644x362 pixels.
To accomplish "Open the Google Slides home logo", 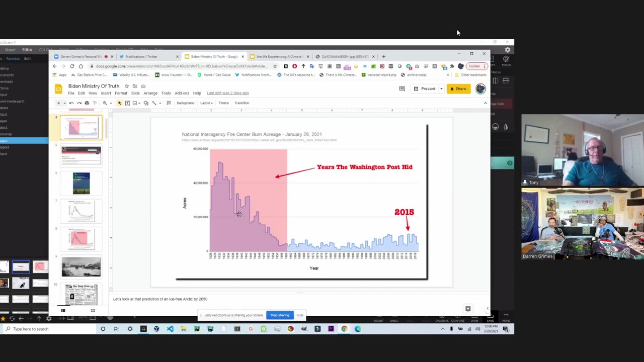I will click(x=58, y=89).
